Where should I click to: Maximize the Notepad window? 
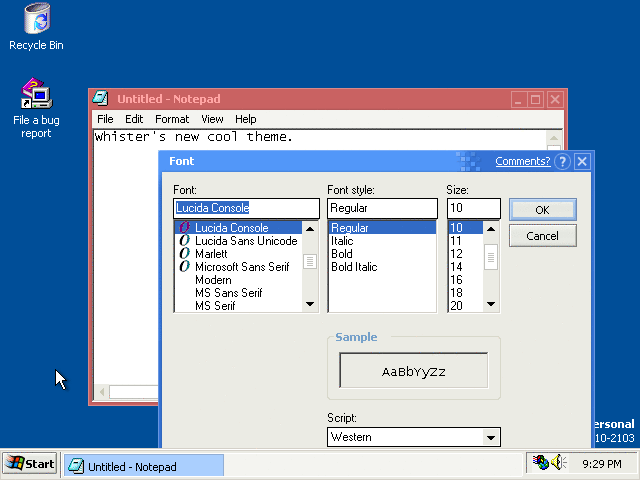point(536,100)
